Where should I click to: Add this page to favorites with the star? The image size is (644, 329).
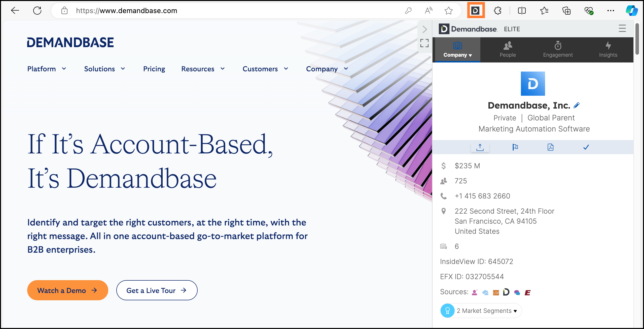pos(448,11)
